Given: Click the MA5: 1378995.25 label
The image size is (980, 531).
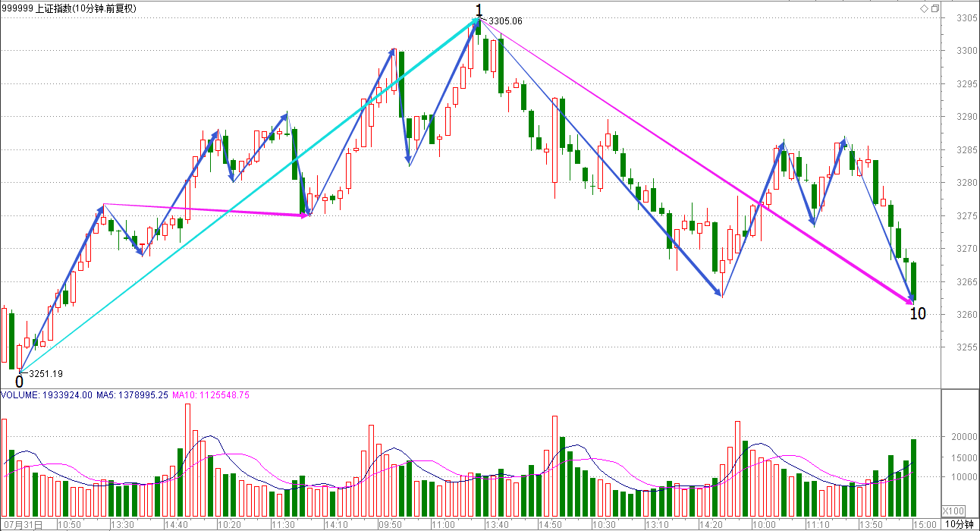Looking at the screenshot, I should pos(133,394).
